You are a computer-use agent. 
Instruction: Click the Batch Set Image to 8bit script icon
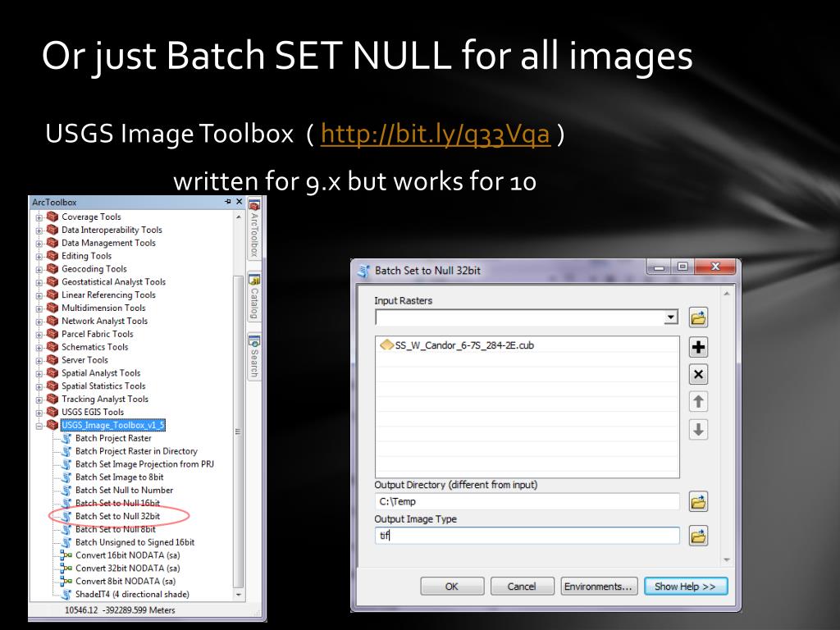coord(66,477)
